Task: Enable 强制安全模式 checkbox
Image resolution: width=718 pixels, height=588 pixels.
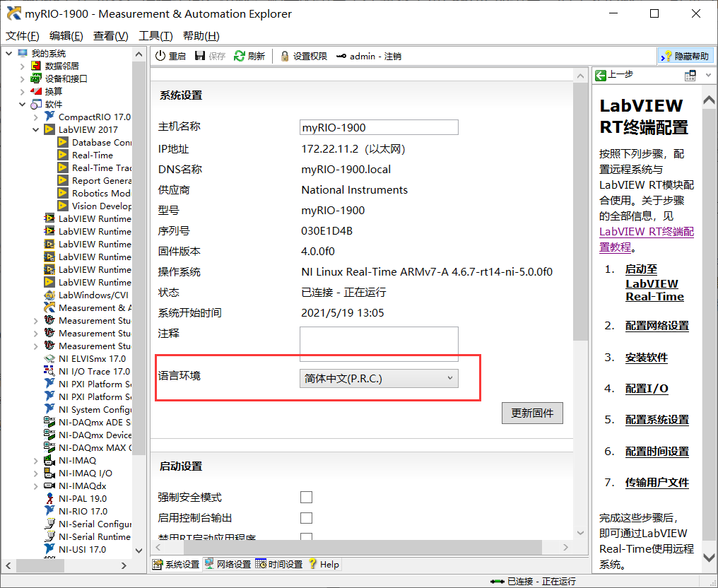Action: (306, 497)
